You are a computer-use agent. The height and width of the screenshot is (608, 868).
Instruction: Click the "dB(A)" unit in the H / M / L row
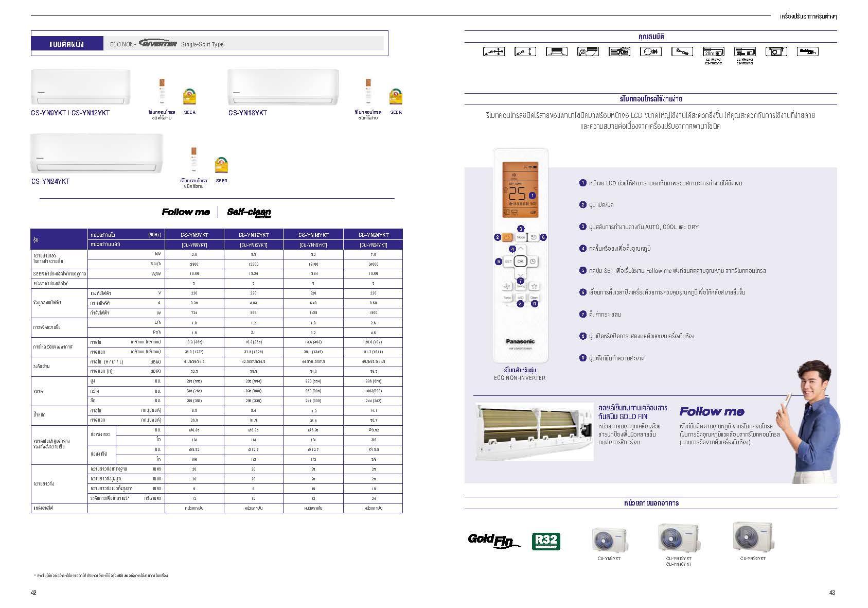155,362
